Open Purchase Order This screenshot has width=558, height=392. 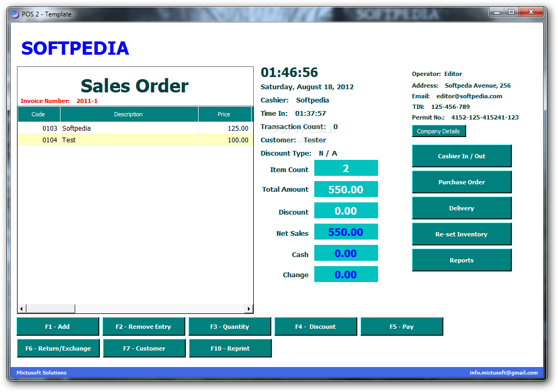pyautogui.click(x=461, y=182)
